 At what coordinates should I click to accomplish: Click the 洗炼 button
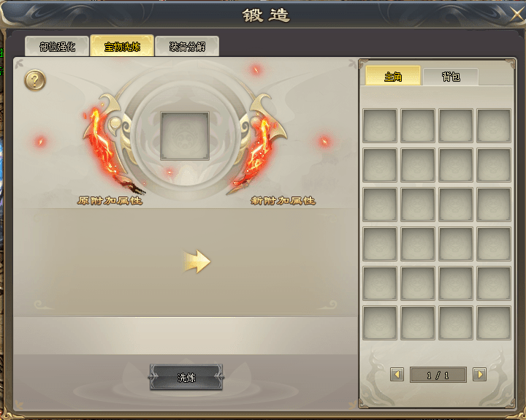click(x=186, y=378)
